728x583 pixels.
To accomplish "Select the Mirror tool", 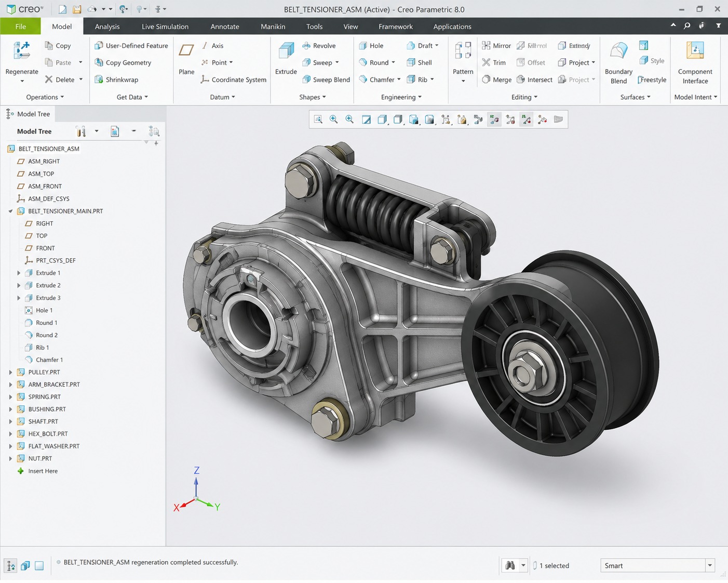I will tap(496, 46).
